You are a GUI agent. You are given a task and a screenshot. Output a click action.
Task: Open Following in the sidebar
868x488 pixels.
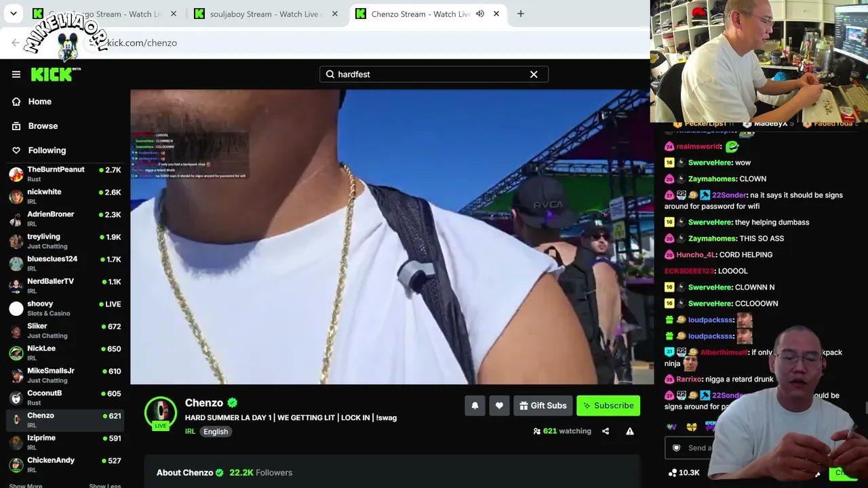(x=47, y=150)
